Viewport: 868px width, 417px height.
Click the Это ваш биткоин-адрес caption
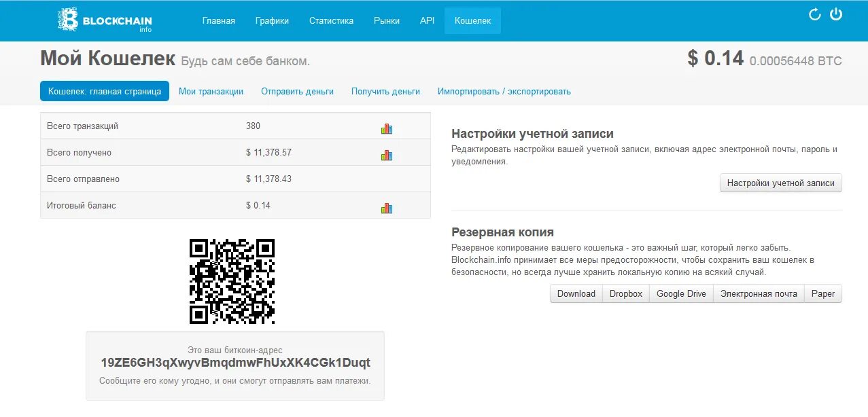point(235,350)
